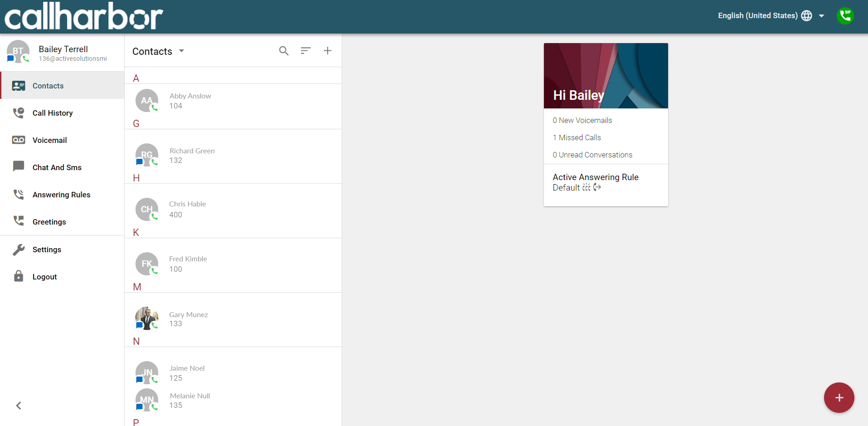Click call icon on Richard Green's avatar

tap(155, 162)
